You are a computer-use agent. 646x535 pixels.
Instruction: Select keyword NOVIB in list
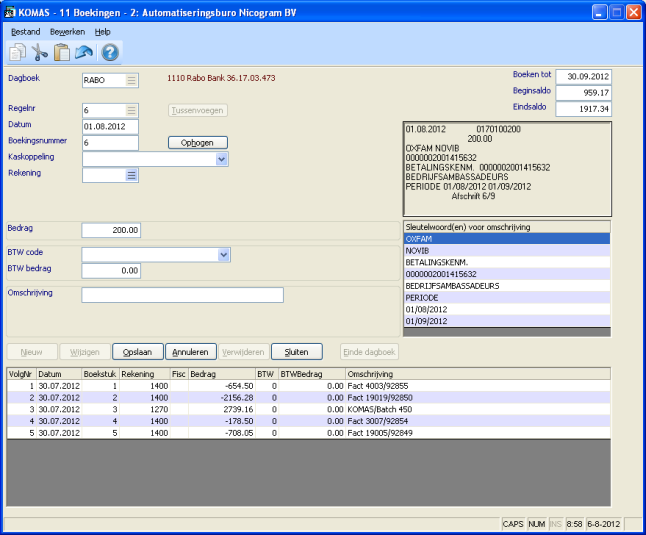507,250
